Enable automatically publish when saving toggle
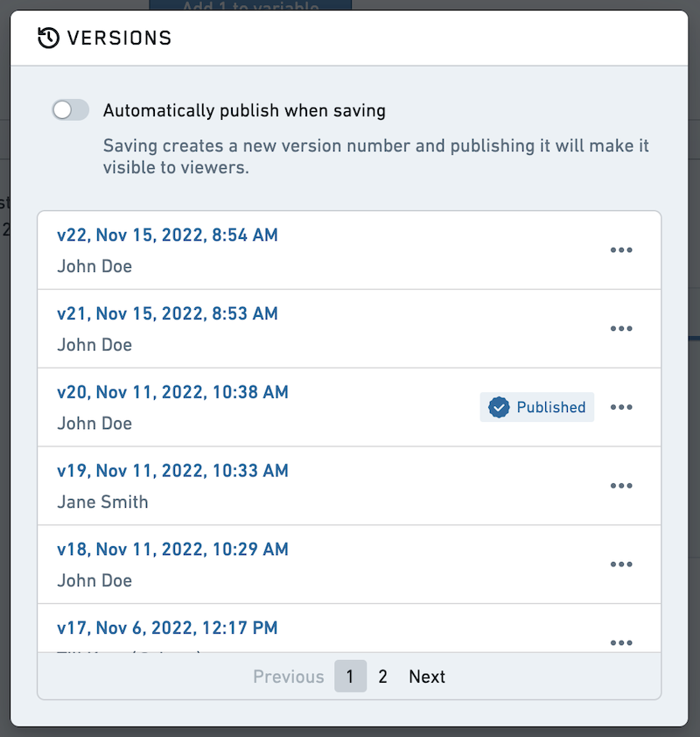 pyautogui.click(x=71, y=110)
